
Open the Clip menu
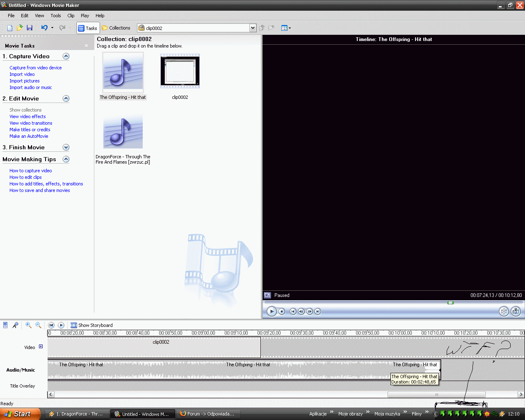click(x=71, y=16)
